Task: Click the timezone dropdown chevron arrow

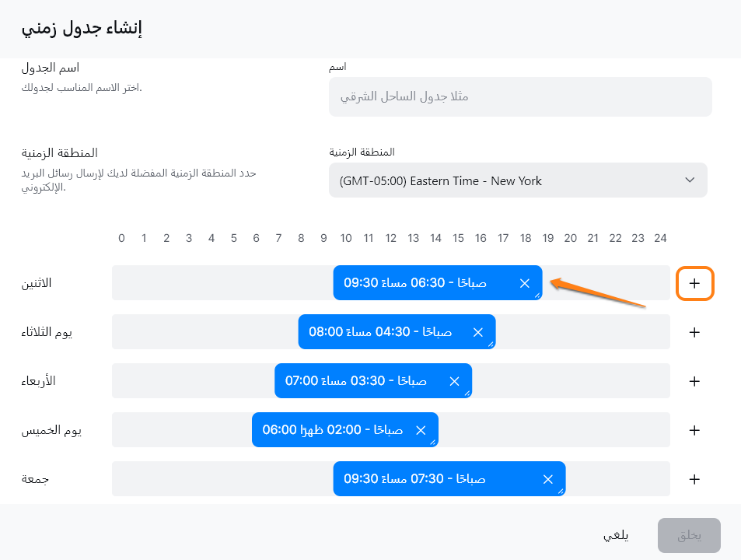Action: pyautogui.click(x=690, y=180)
